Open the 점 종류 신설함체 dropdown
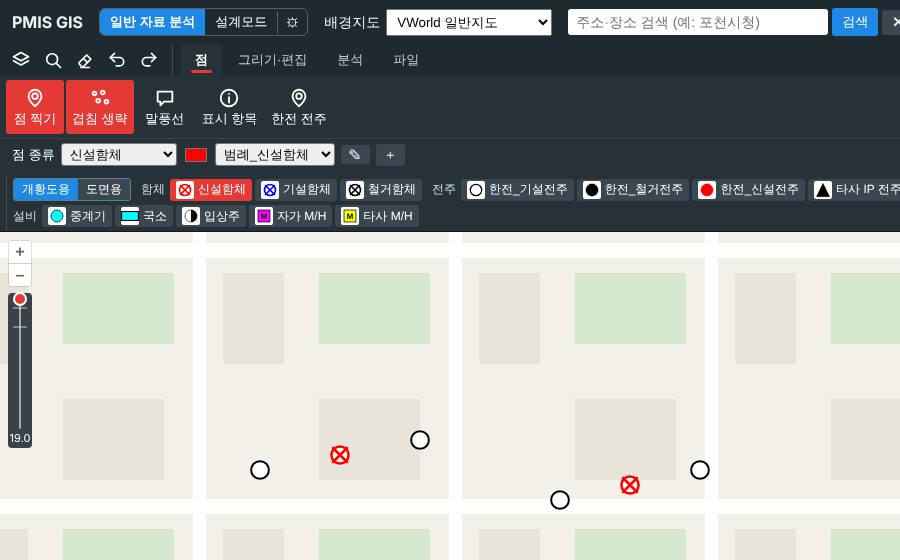The width and height of the screenshot is (900, 560). (x=119, y=155)
